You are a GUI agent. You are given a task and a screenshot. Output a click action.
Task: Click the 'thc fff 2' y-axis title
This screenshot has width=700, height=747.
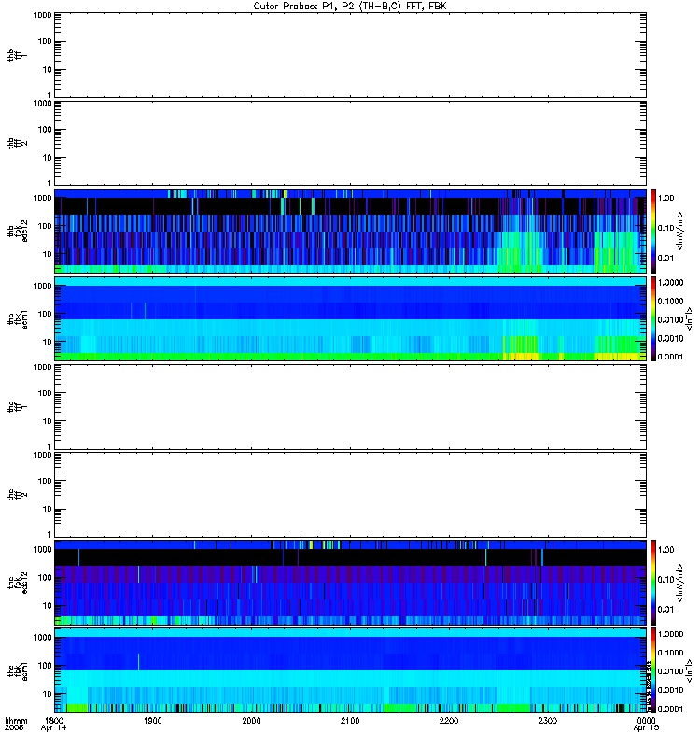pyautogui.click(x=18, y=495)
